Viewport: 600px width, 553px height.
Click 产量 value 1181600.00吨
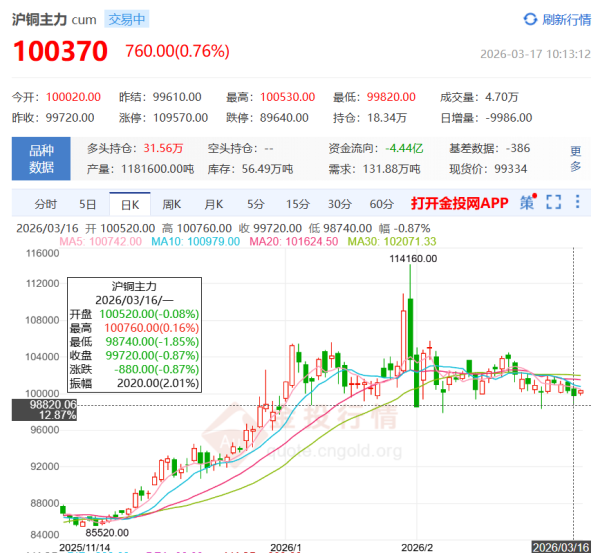click(158, 169)
